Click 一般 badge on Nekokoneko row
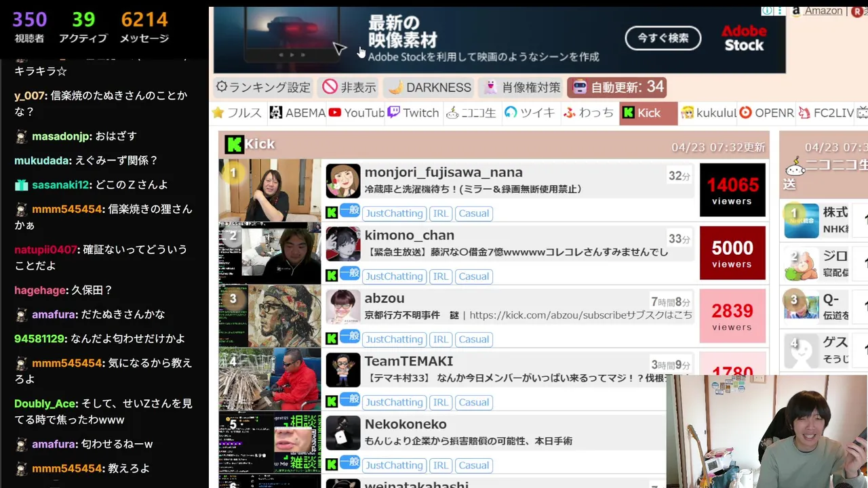This screenshot has width=868, height=488. coord(350,463)
